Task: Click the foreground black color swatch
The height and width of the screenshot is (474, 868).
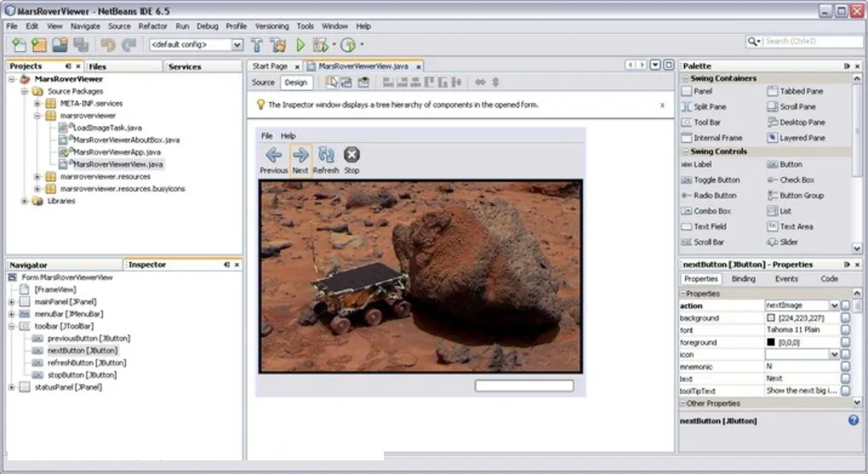Action: pyautogui.click(x=771, y=342)
